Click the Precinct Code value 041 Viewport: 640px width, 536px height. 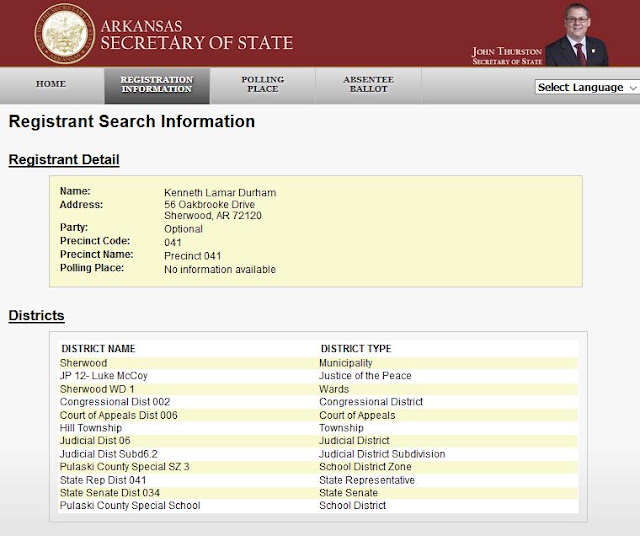coord(173,242)
